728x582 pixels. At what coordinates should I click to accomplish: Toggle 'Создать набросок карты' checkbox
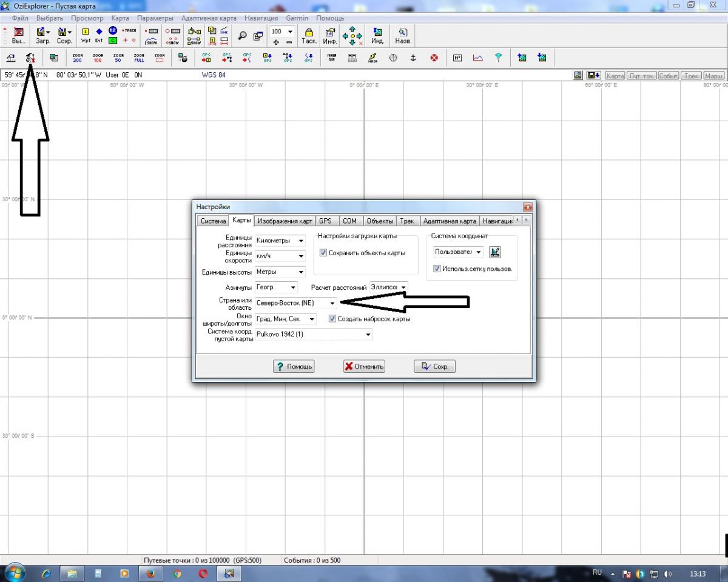tap(332, 319)
